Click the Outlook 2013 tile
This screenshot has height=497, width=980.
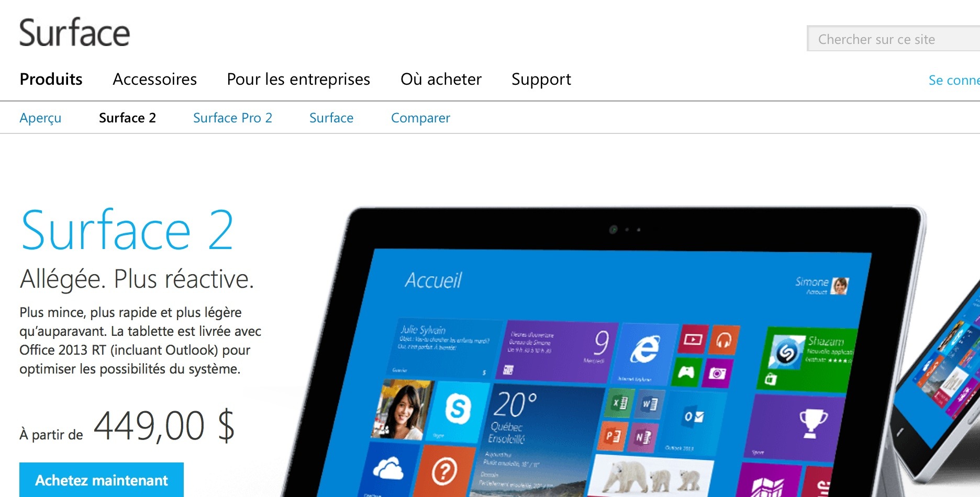coord(694,423)
